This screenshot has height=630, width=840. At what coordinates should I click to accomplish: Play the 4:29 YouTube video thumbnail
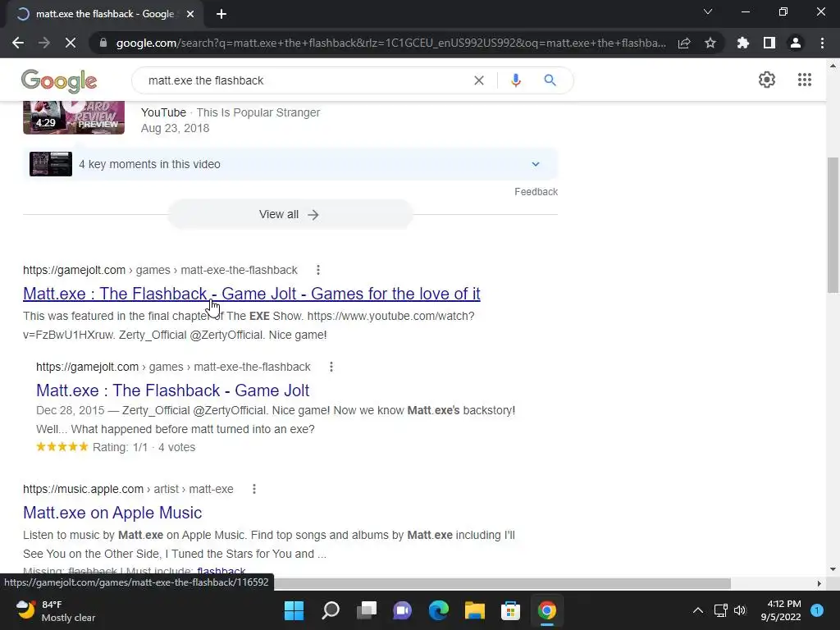tap(74, 117)
